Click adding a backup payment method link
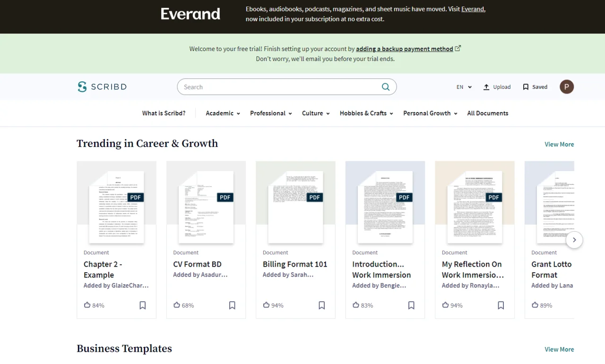 click(405, 49)
